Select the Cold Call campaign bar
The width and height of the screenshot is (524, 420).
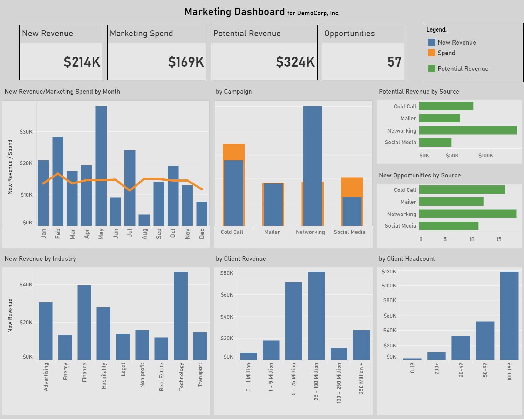click(x=234, y=185)
